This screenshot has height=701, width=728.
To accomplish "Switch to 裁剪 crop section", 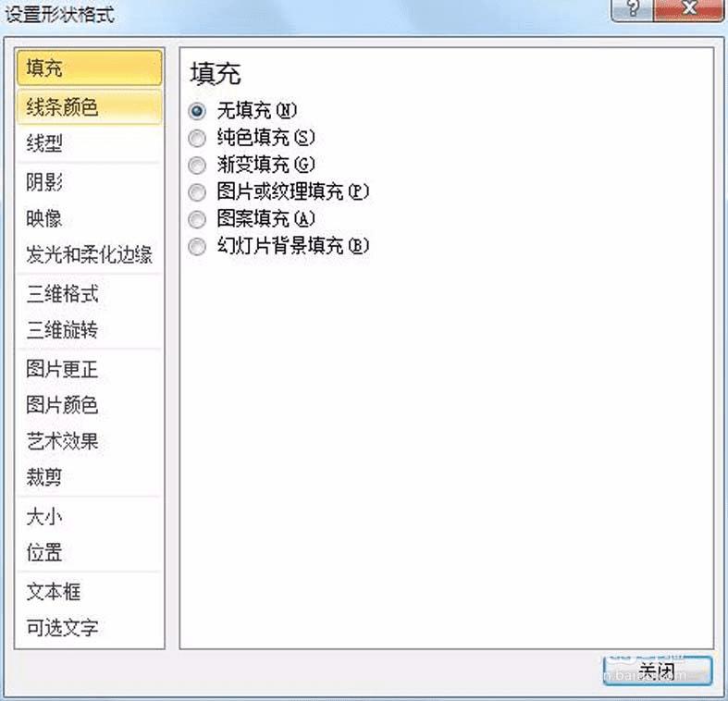I will [89, 477].
